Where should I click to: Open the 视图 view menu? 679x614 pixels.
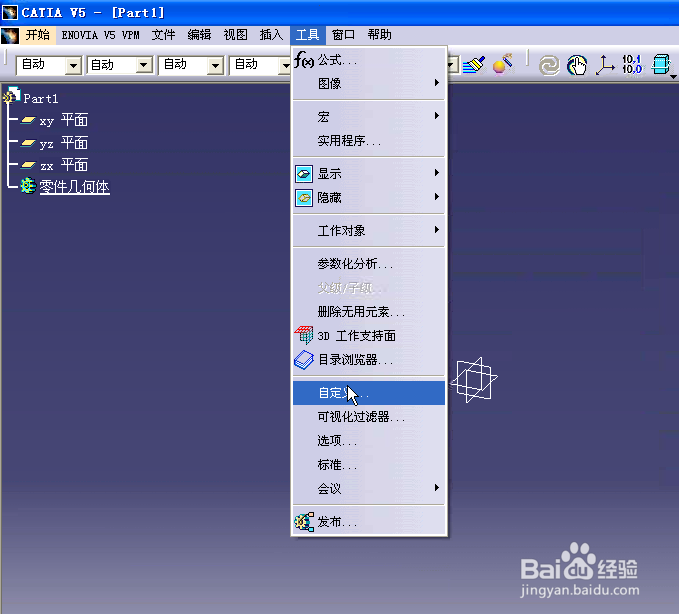pos(236,35)
